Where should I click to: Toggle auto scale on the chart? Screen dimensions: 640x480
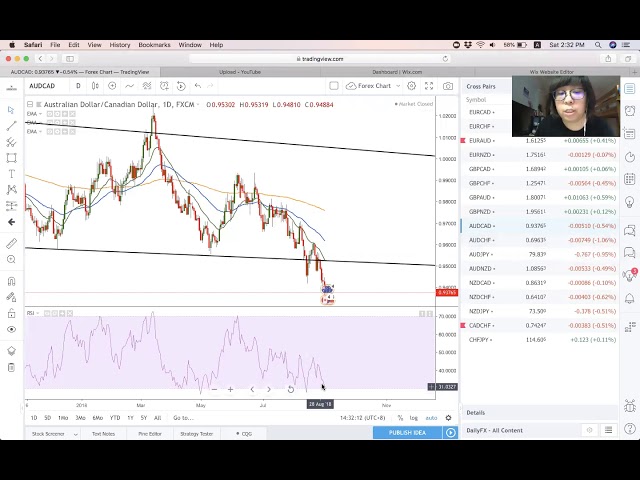[431, 418]
